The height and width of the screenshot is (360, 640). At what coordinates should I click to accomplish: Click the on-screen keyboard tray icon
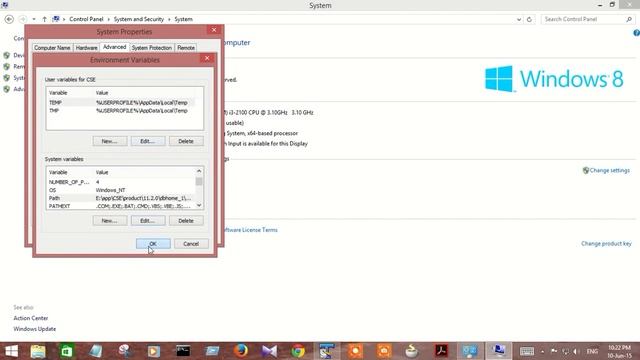pos(527,351)
